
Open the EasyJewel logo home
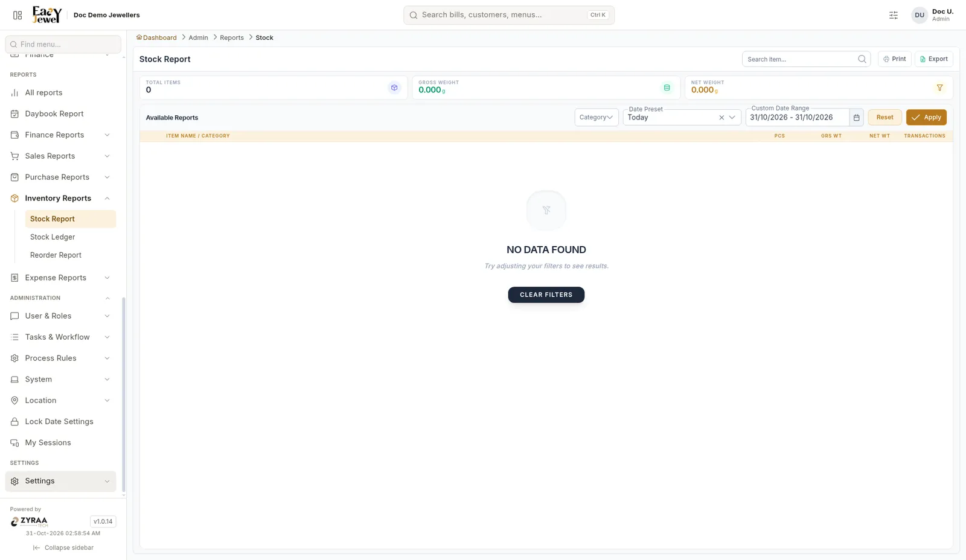coord(47,14)
